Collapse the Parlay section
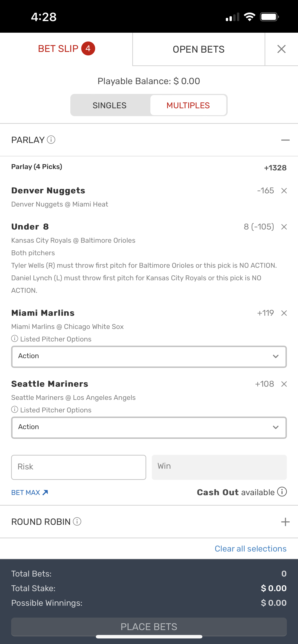Image resolution: width=298 pixels, height=644 pixels. pyautogui.click(x=285, y=140)
